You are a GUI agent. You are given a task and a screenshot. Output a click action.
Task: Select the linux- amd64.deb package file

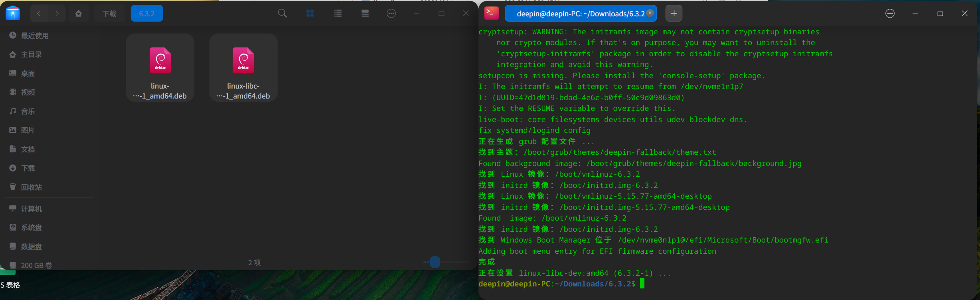[160, 67]
